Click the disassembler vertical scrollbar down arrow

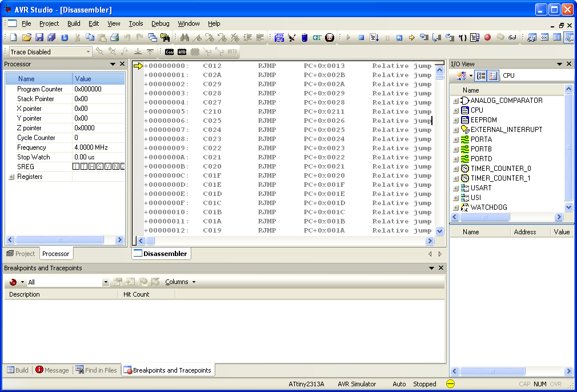click(x=439, y=231)
